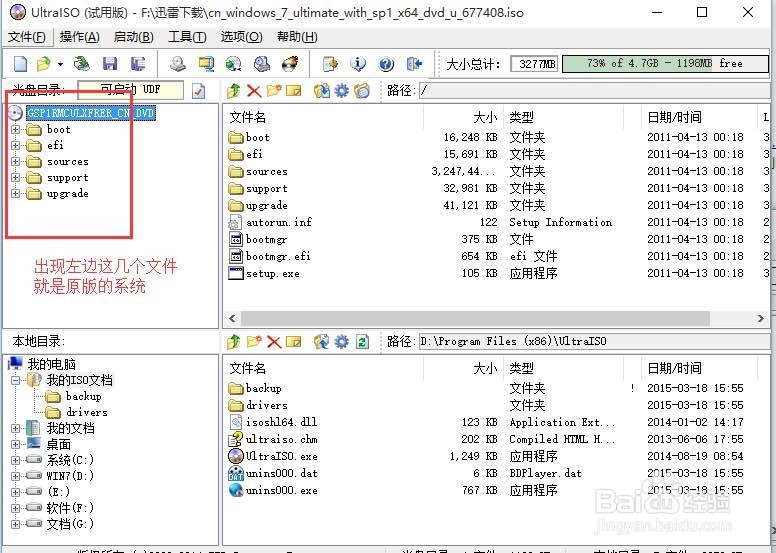Select autorun.inf in the image file list
This screenshot has height=553, width=776.
(x=279, y=222)
